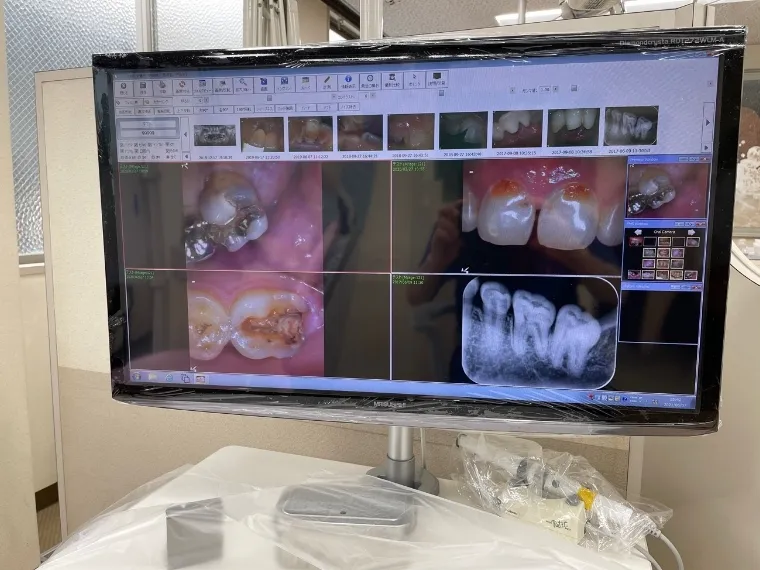Click the preview thumbnail in right panel
760x570 pixels.
pos(667,190)
